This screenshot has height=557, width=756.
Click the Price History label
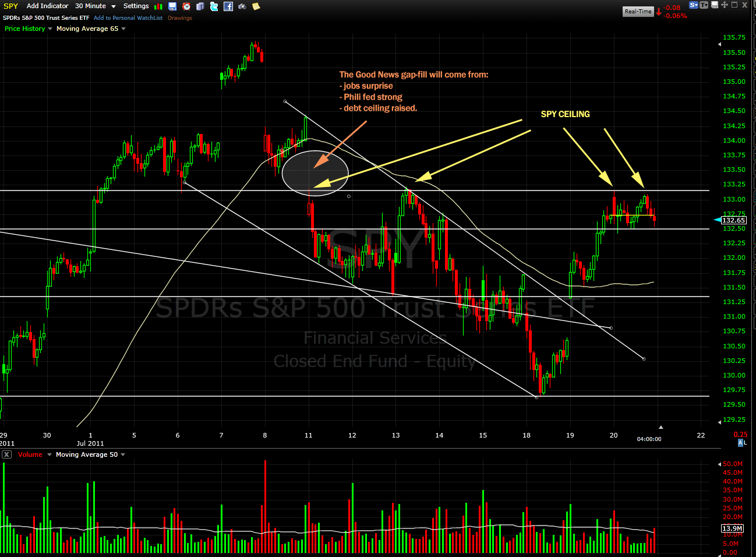pyautogui.click(x=25, y=29)
